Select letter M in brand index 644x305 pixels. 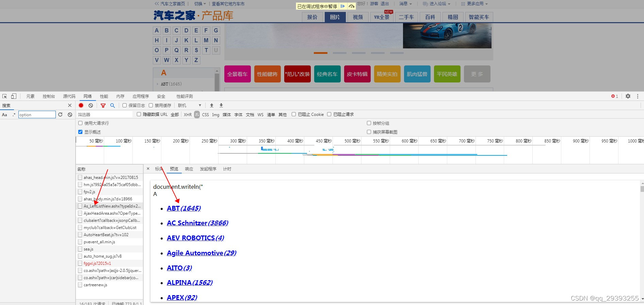pyautogui.click(x=206, y=40)
